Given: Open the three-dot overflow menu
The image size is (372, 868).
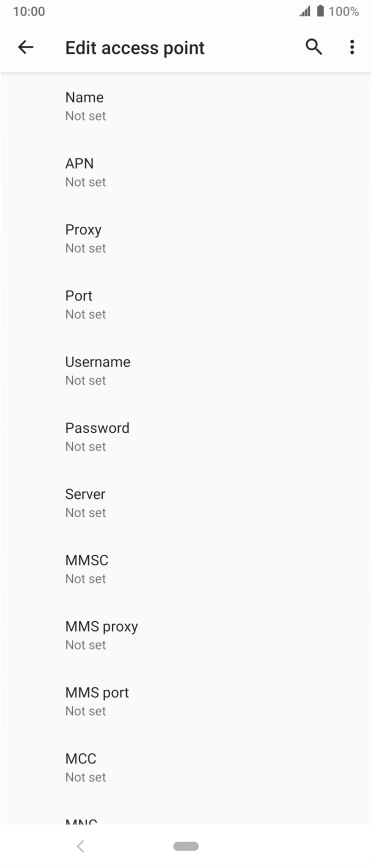Looking at the screenshot, I should coord(352,48).
